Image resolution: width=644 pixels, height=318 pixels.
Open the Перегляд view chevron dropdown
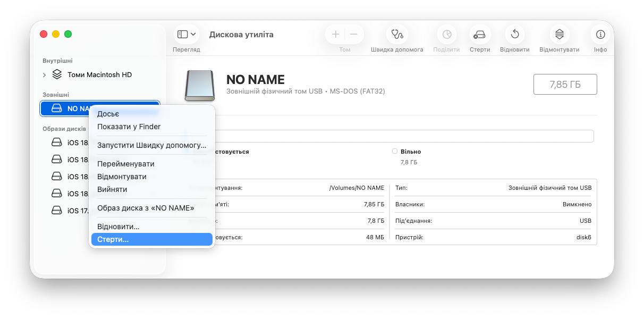[193, 34]
